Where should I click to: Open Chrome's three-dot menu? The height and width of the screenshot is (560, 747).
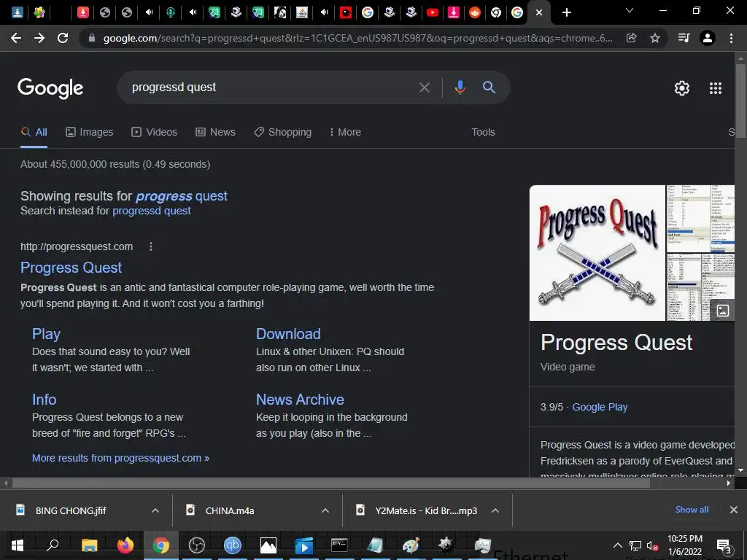pos(731,38)
